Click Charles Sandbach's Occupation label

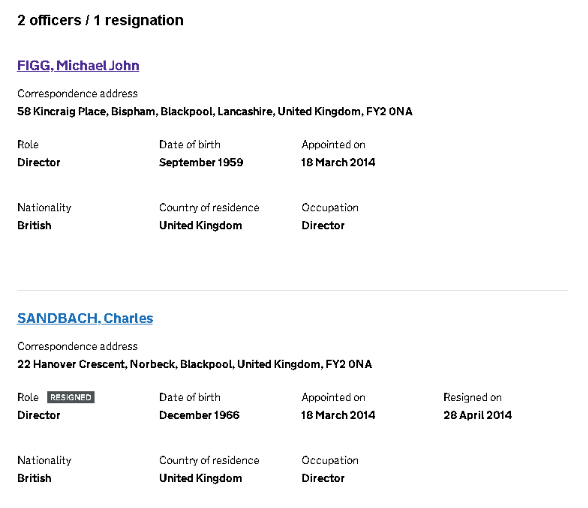(x=330, y=460)
